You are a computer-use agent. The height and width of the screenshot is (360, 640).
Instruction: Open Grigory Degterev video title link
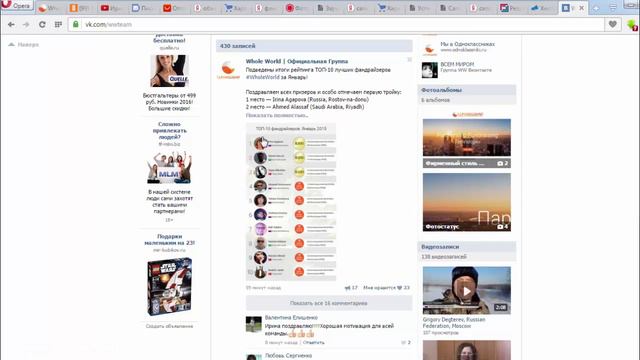click(454, 323)
